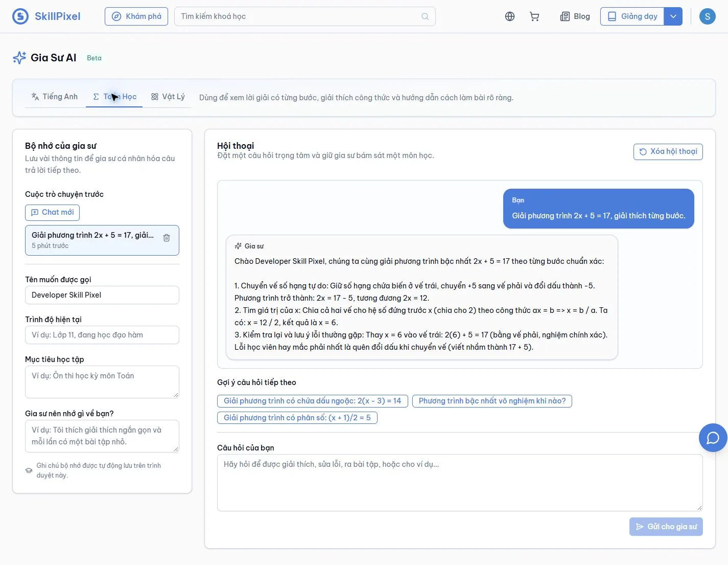Delete the saved chat with trash icon

pos(167,238)
